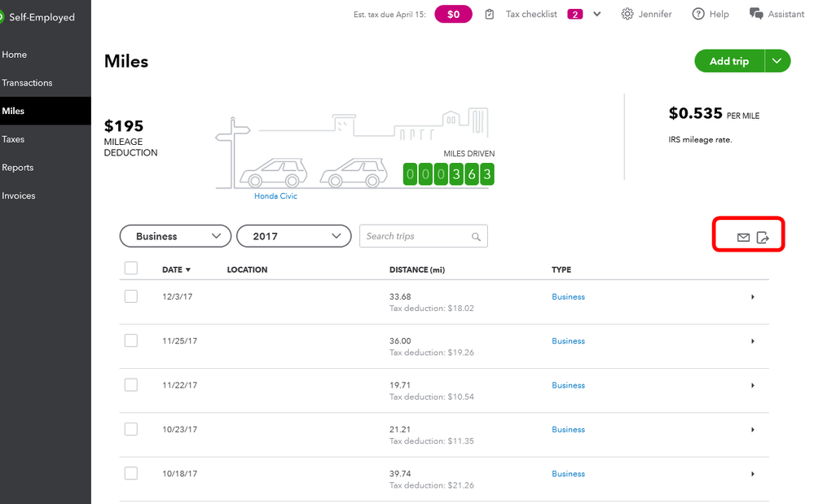Image resolution: width=814 pixels, height=504 pixels.
Task: Click the second car illustration
Action: [354, 173]
